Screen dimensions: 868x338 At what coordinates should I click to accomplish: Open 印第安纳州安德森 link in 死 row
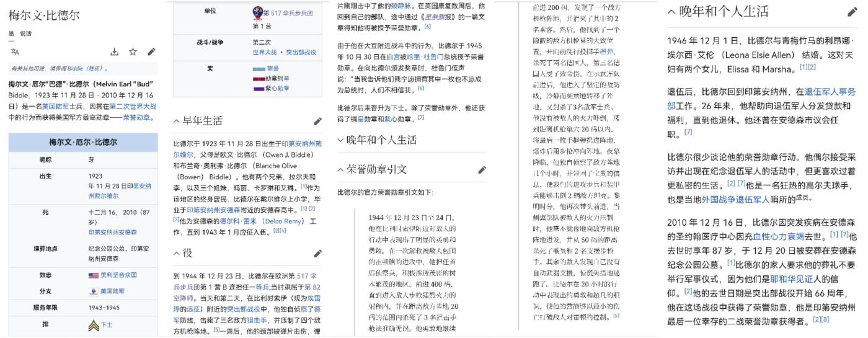tap(112, 232)
